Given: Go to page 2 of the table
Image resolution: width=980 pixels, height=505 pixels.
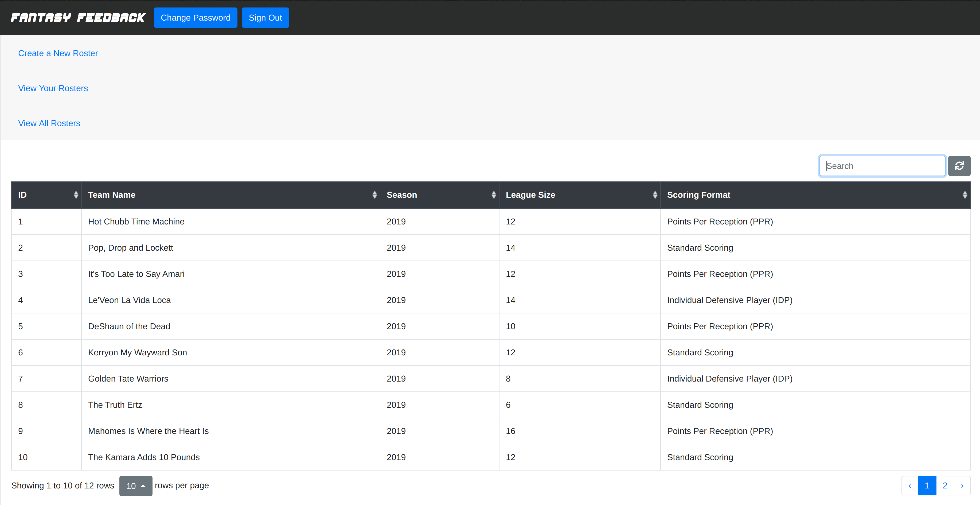Looking at the screenshot, I should (x=945, y=485).
